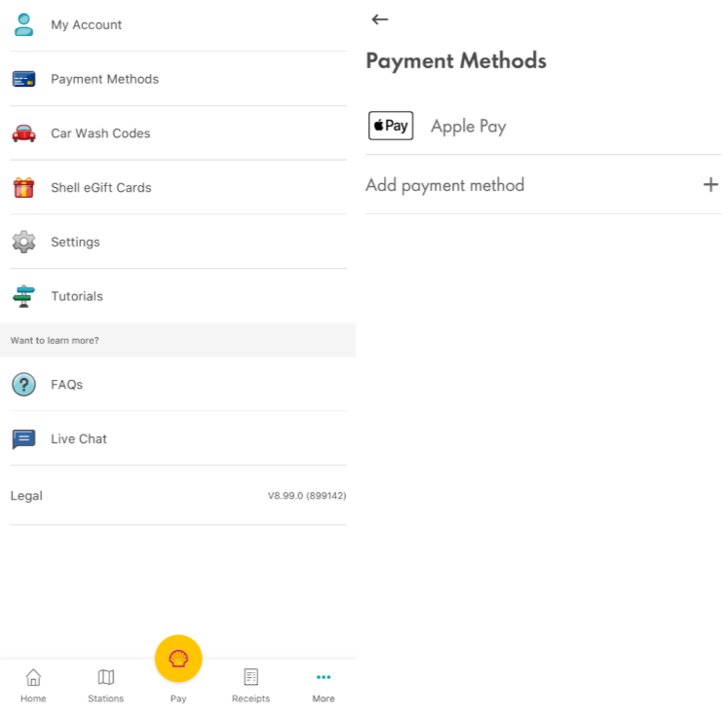Select the Stations tab label
This screenshot has height=718, width=728.
pyautogui.click(x=106, y=699)
